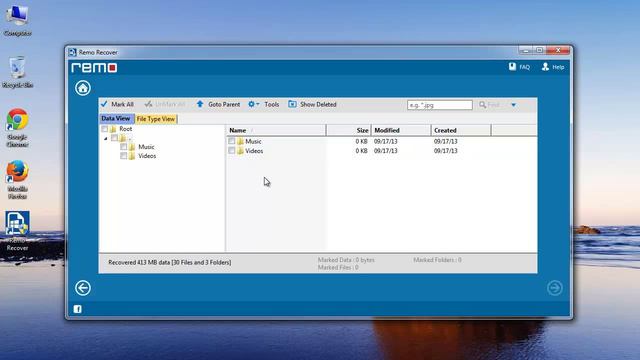Sort by Created column header
Screen dimensions: 640x360
pos(461,130)
